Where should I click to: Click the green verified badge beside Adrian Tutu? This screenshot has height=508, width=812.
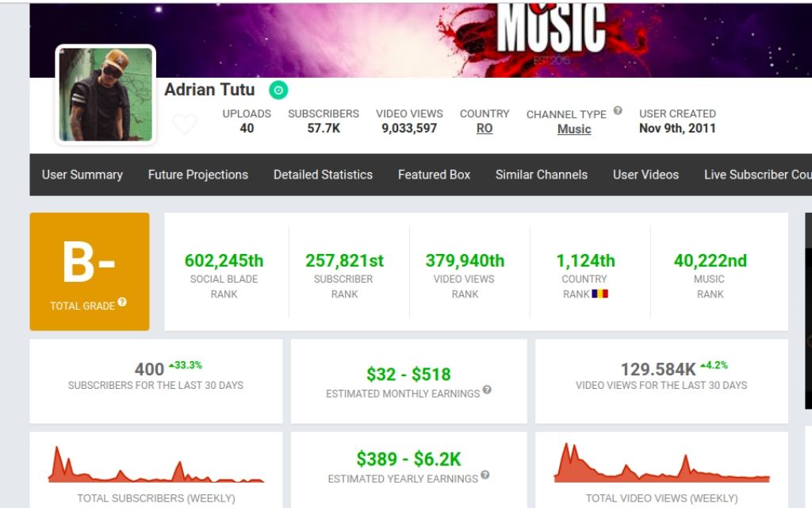pyautogui.click(x=278, y=90)
